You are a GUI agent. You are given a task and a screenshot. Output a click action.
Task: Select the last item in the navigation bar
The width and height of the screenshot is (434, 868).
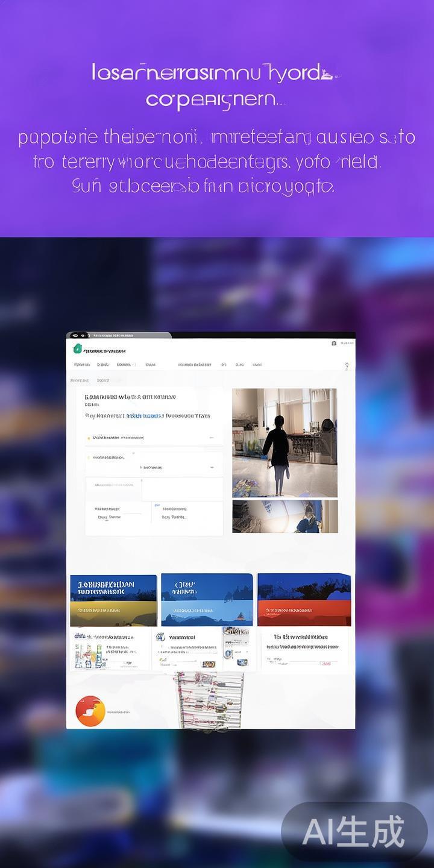click(x=257, y=365)
